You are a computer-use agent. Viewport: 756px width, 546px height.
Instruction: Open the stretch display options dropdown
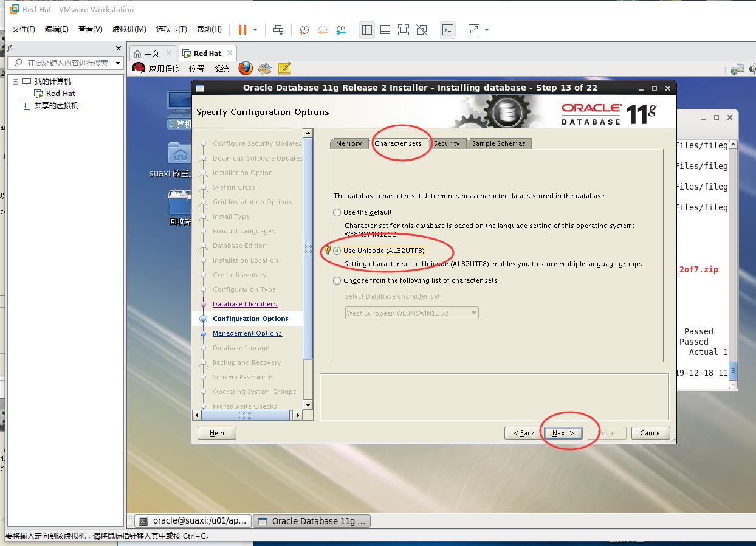[487, 29]
